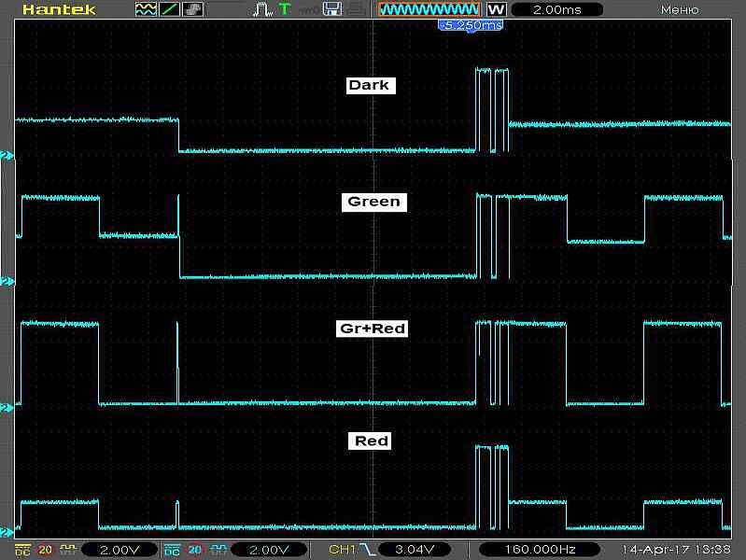This screenshot has height=560, width=746.
Task: Open the Меню button
Action: tap(680, 10)
